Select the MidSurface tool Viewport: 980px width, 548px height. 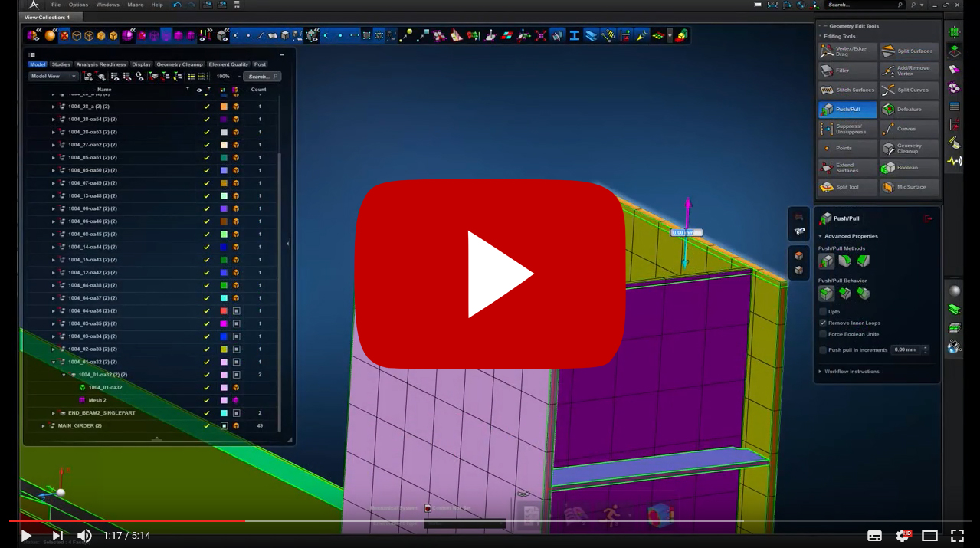(x=909, y=187)
